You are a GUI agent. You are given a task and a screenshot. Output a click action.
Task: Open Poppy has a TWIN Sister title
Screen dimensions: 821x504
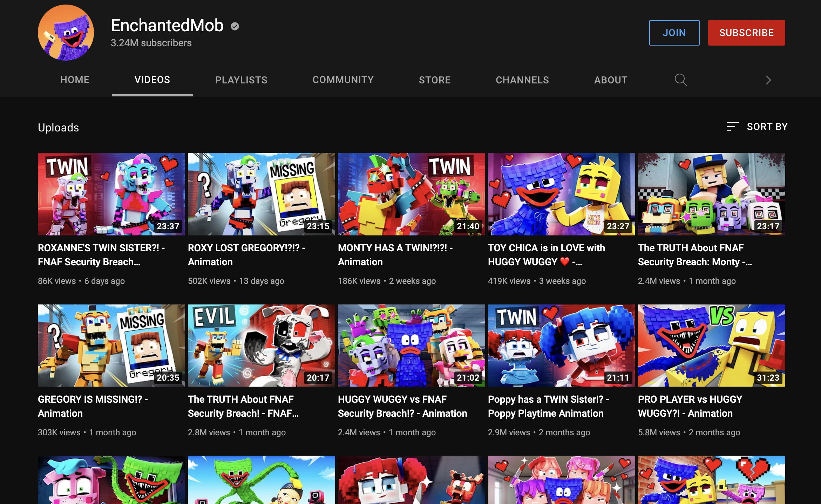point(548,406)
